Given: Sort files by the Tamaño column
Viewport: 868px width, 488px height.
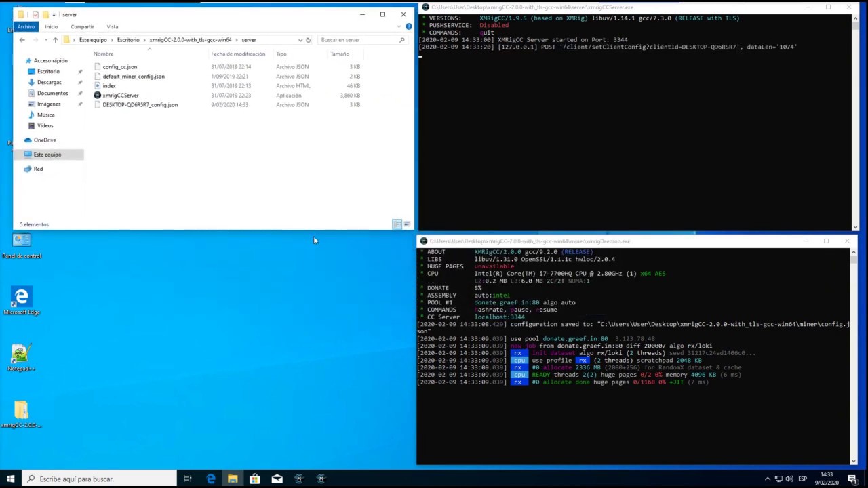Looking at the screenshot, I should pyautogui.click(x=340, y=54).
